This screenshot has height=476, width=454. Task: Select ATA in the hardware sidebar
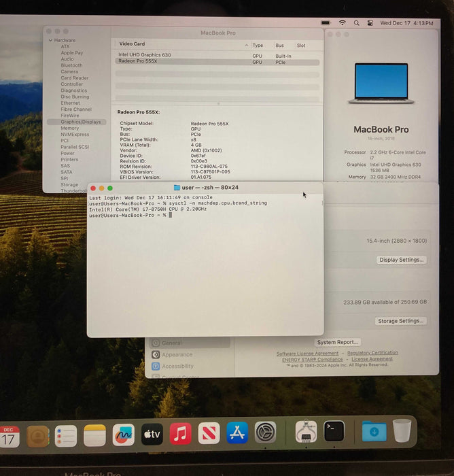pyautogui.click(x=65, y=46)
